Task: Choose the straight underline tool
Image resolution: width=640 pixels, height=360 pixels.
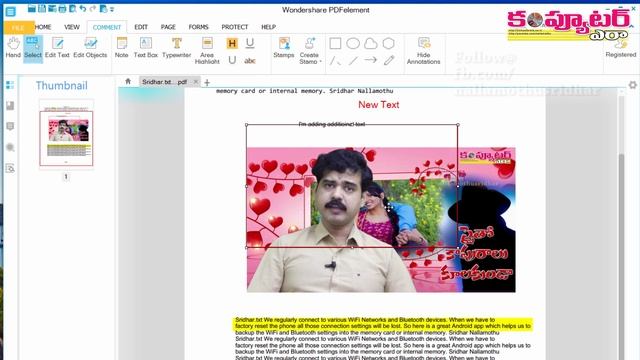Action: coord(250,43)
